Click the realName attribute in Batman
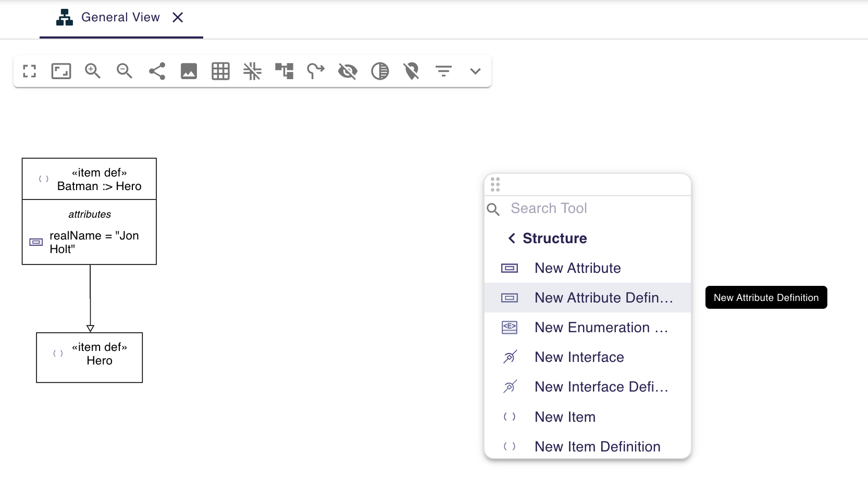The height and width of the screenshot is (478, 868). click(x=94, y=243)
